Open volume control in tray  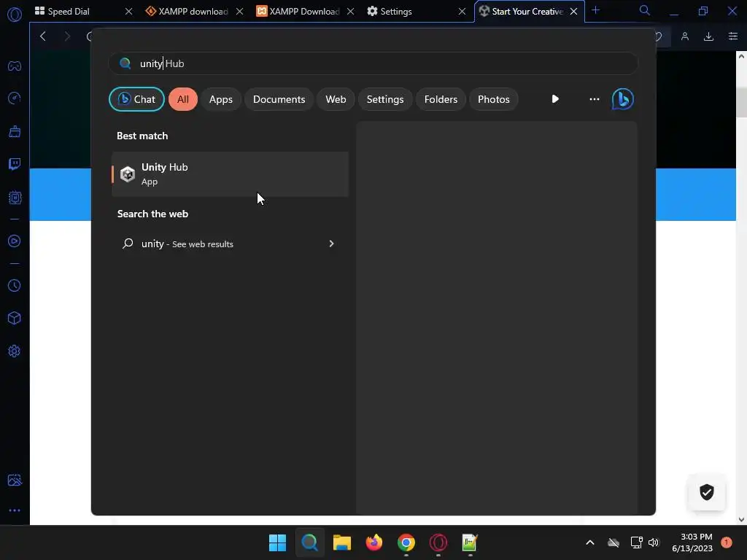654,542
